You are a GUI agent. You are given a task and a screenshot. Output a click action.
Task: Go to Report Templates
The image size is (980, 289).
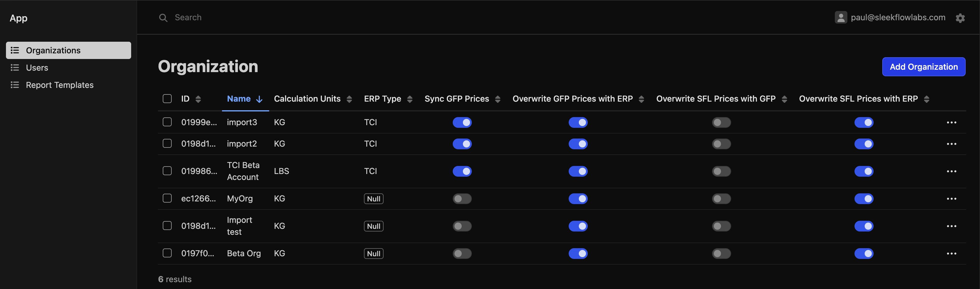(59, 85)
